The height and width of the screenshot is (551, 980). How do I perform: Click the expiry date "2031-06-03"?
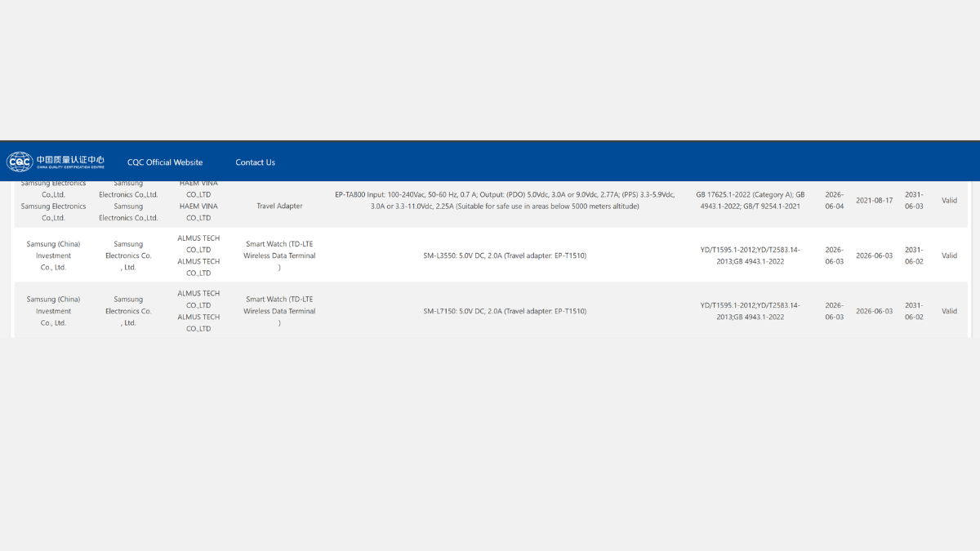[x=914, y=201]
